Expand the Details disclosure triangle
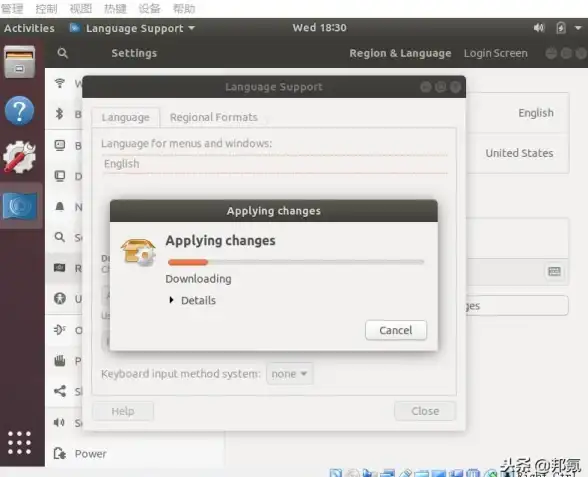This screenshot has width=588, height=477. (171, 300)
